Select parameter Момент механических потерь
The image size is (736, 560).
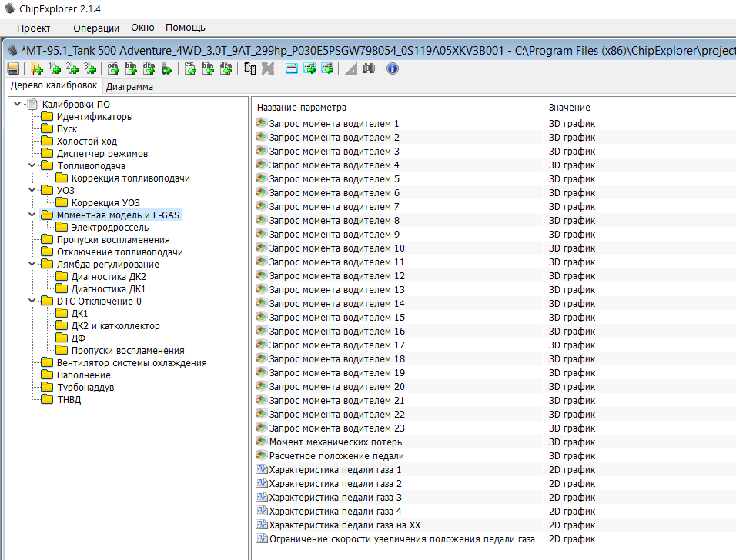pyautogui.click(x=335, y=442)
